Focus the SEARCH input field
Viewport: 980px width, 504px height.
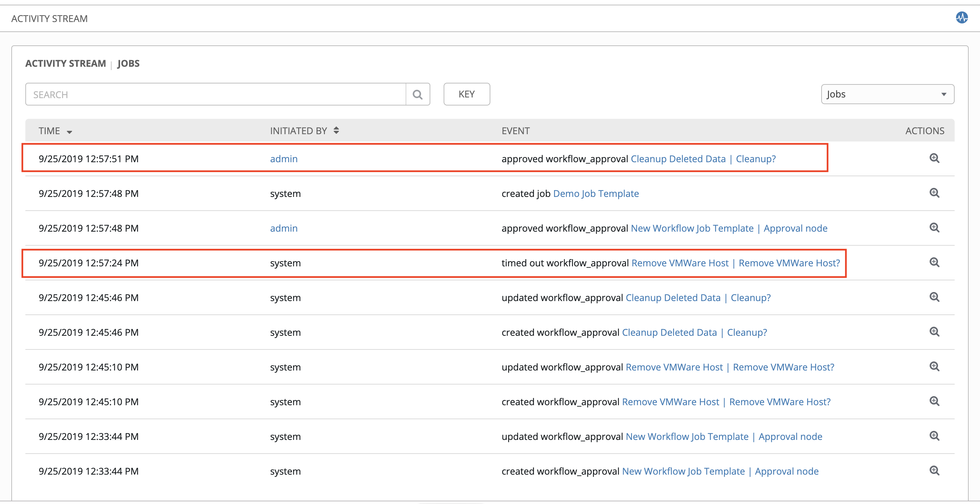[216, 94]
